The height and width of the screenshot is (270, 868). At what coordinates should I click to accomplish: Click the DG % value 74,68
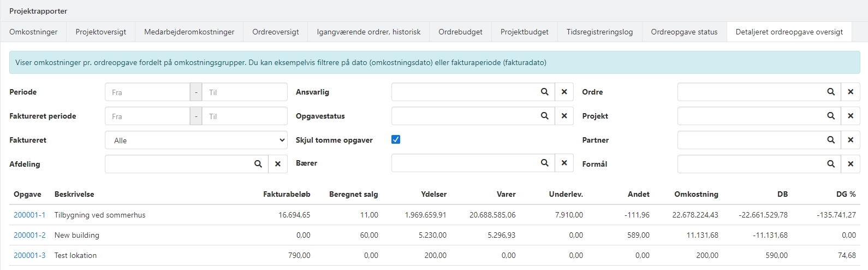click(847, 255)
